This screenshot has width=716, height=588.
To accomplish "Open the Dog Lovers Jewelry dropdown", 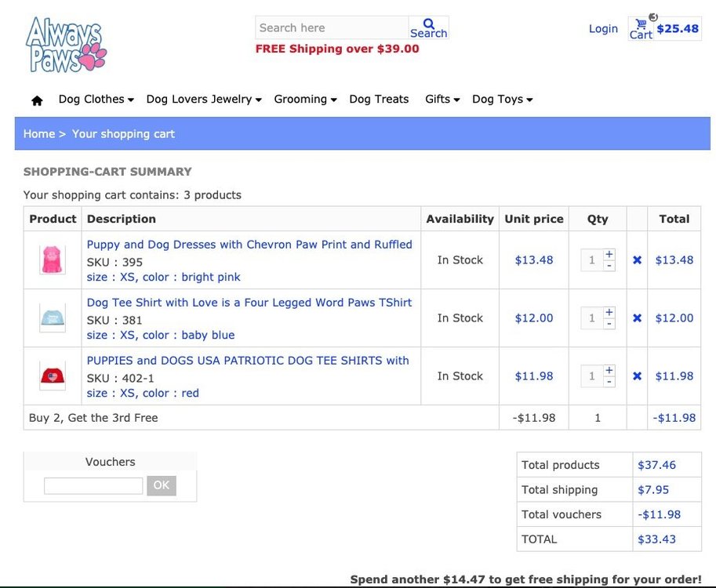I will (x=203, y=100).
